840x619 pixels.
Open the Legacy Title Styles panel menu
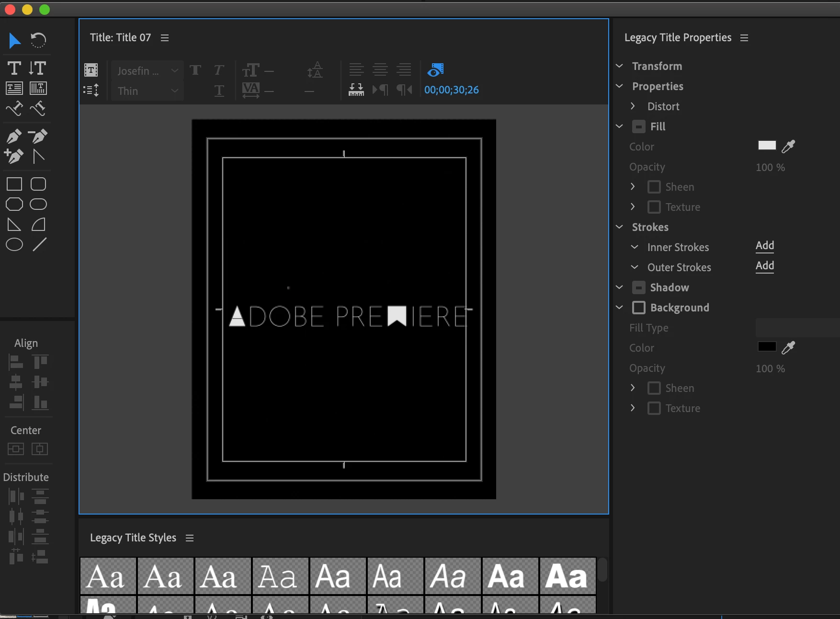pyautogui.click(x=190, y=538)
